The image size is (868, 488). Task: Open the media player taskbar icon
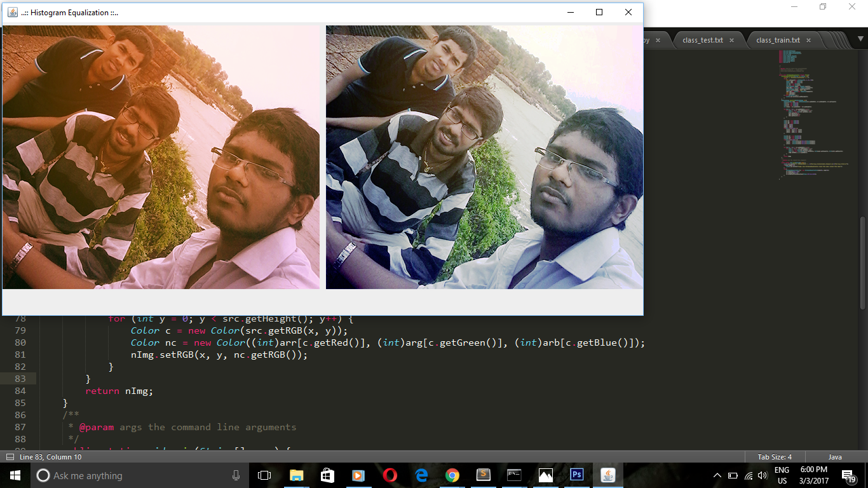pyautogui.click(x=358, y=475)
